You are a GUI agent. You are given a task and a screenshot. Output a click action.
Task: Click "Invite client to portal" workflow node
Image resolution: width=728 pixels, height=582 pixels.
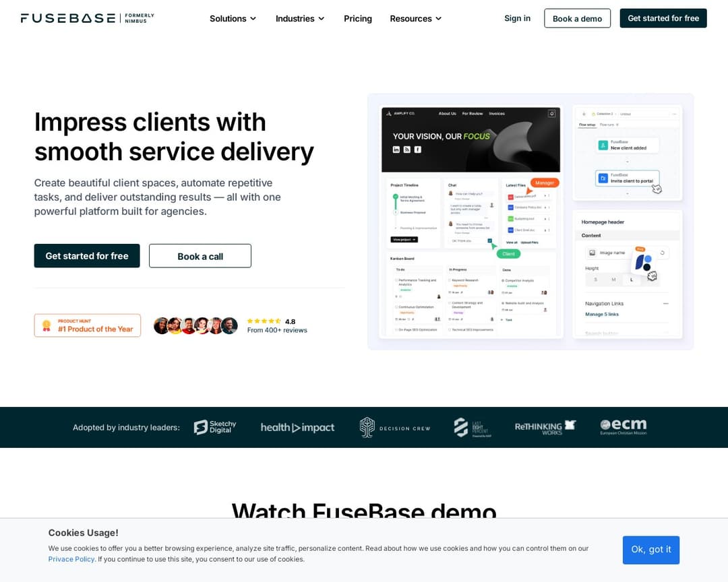(628, 179)
